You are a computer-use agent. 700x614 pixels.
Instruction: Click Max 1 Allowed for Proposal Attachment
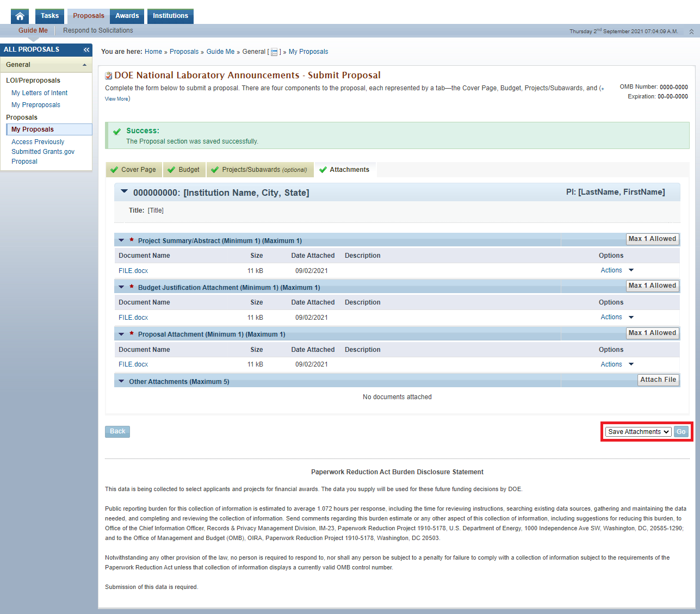(x=652, y=333)
